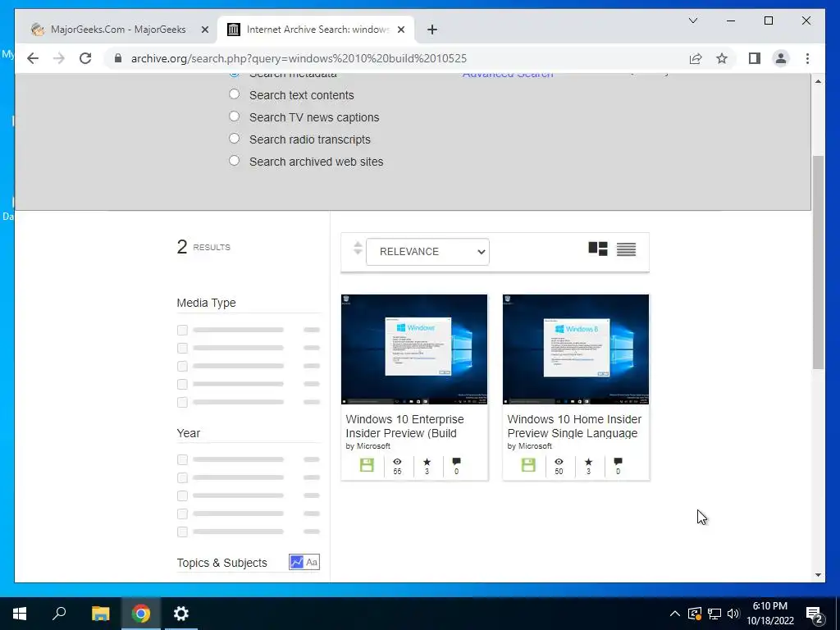
Task: Select Search text contents option
Action: [x=234, y=94]
